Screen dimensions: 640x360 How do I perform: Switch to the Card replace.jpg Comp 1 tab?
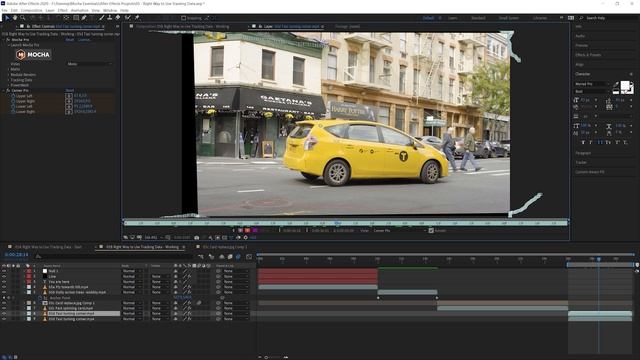point(224,247)
